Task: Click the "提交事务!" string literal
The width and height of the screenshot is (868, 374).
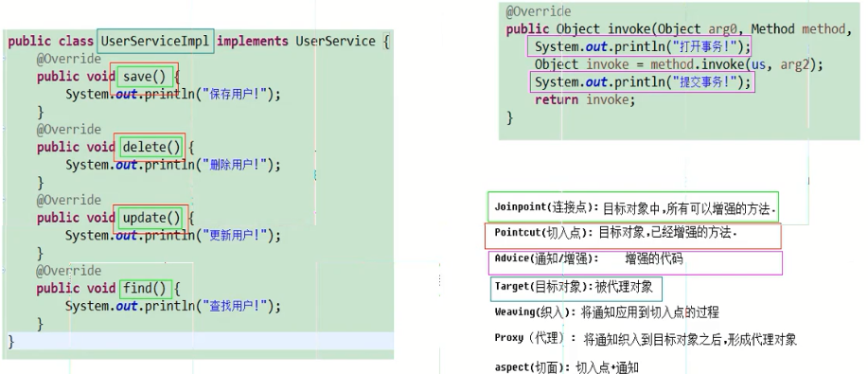Action: pyautogui.click(x=705, y=82)
